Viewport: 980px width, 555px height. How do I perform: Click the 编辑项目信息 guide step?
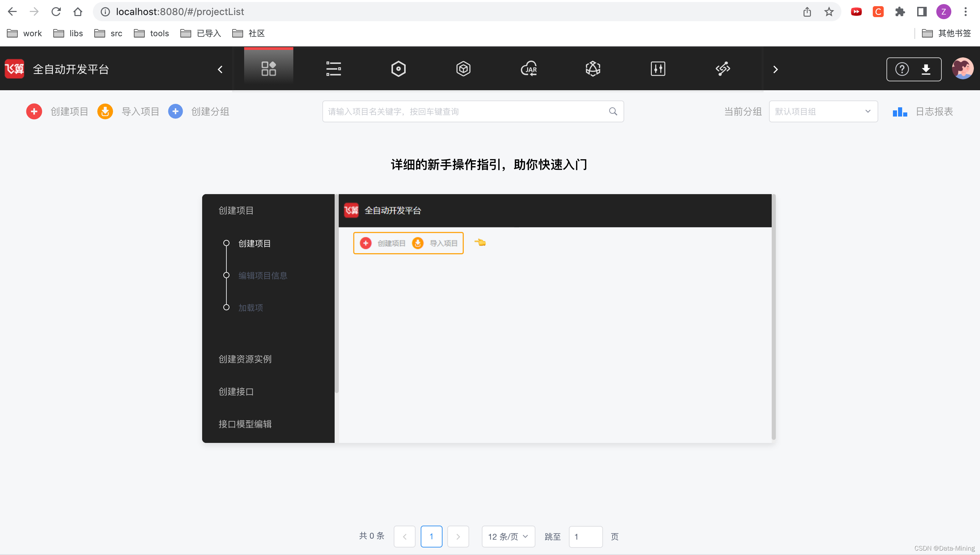click(x=263, y=275)
